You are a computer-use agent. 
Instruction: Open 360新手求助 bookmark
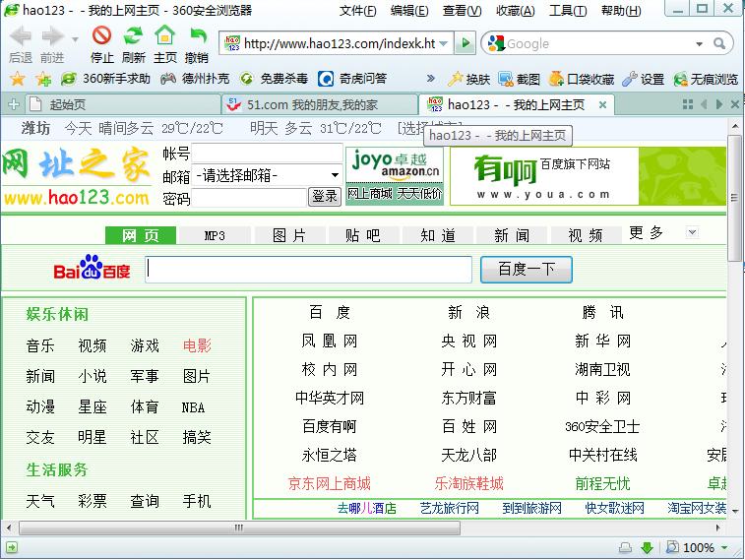pos(105,79)
